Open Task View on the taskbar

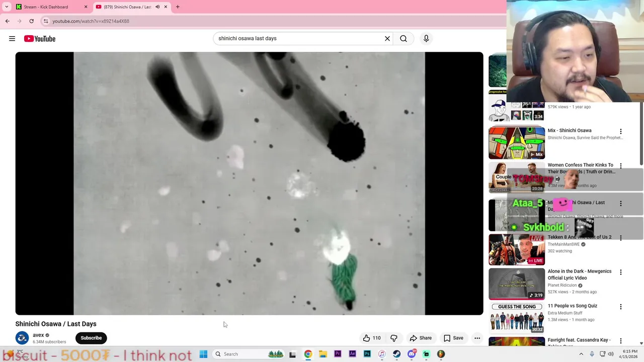292,354
